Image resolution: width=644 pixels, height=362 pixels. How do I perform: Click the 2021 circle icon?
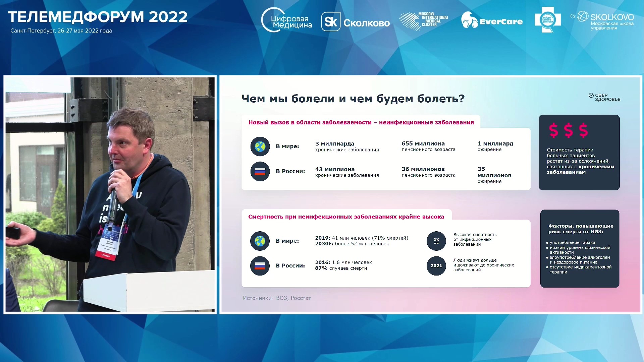[x=436, y=266]
